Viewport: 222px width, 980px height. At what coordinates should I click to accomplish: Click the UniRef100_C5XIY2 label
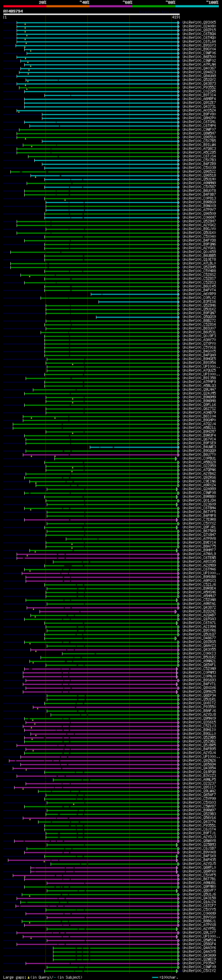(x=199, y=971)
